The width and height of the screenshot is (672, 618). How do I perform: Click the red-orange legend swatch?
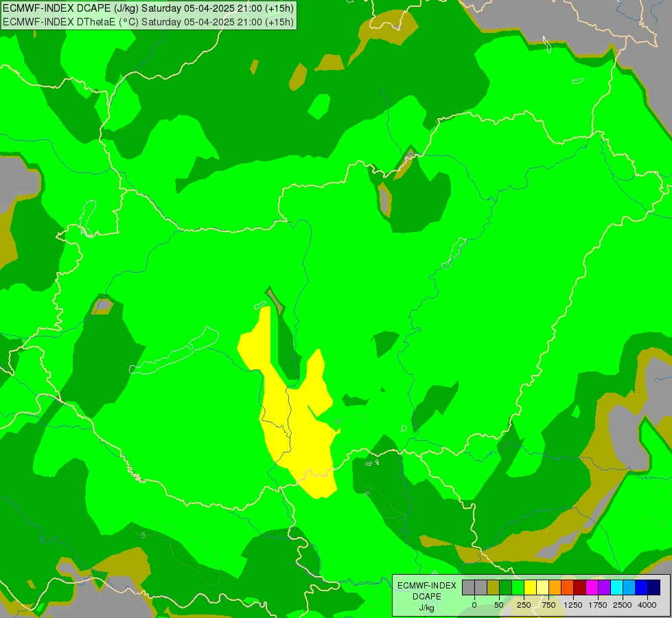(x=568, y=588)
